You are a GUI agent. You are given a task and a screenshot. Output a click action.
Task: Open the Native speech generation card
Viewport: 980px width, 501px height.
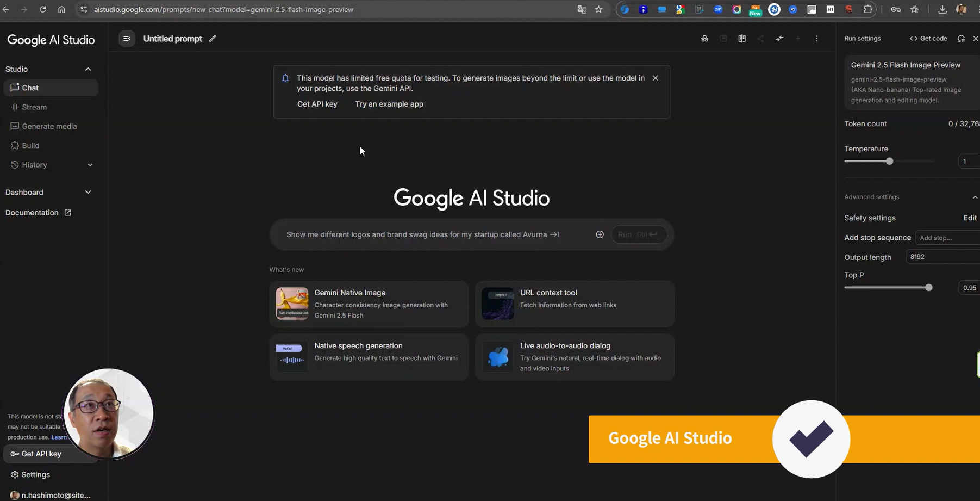[x=369, y=357]
